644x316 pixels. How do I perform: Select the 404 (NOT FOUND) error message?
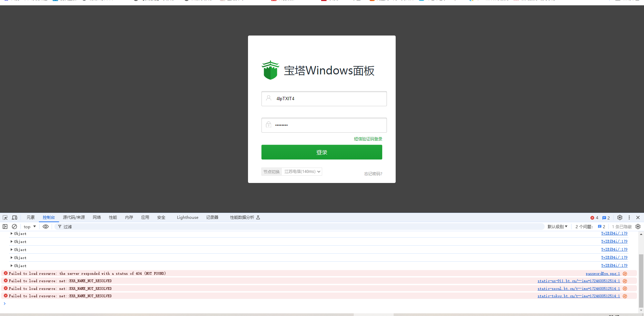[x=87, y=273]
